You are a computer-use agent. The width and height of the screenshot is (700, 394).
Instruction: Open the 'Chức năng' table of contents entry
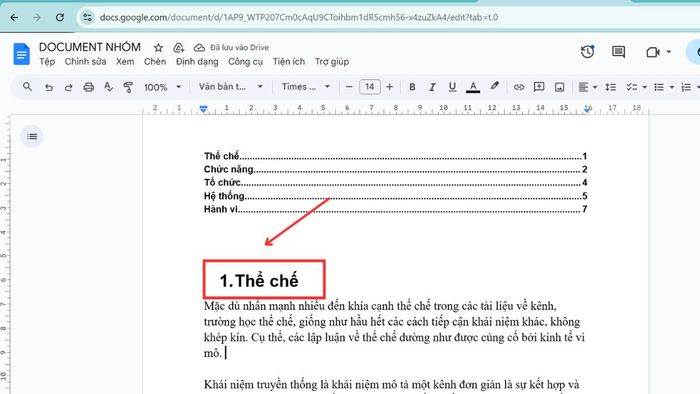[x=395, y=169]
